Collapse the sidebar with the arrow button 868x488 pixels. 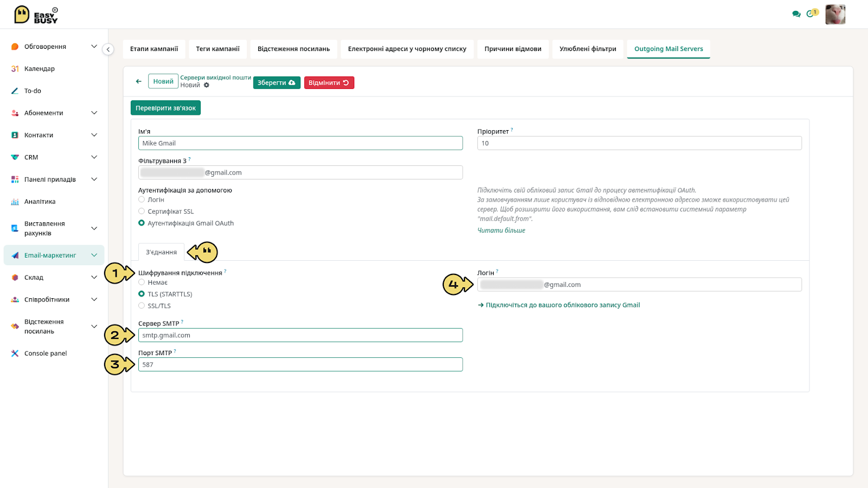click(108, 49)
